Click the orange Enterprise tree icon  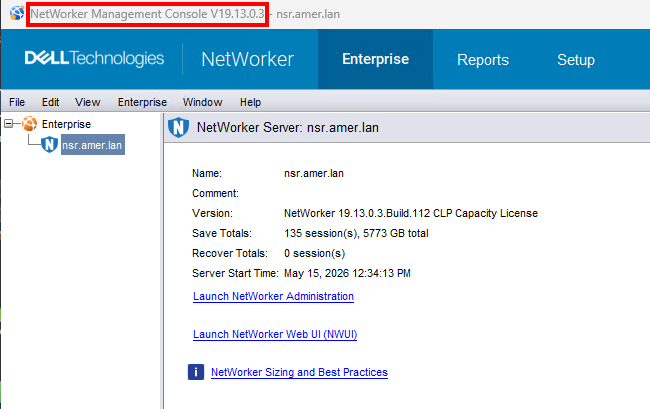tap(29, 123)
